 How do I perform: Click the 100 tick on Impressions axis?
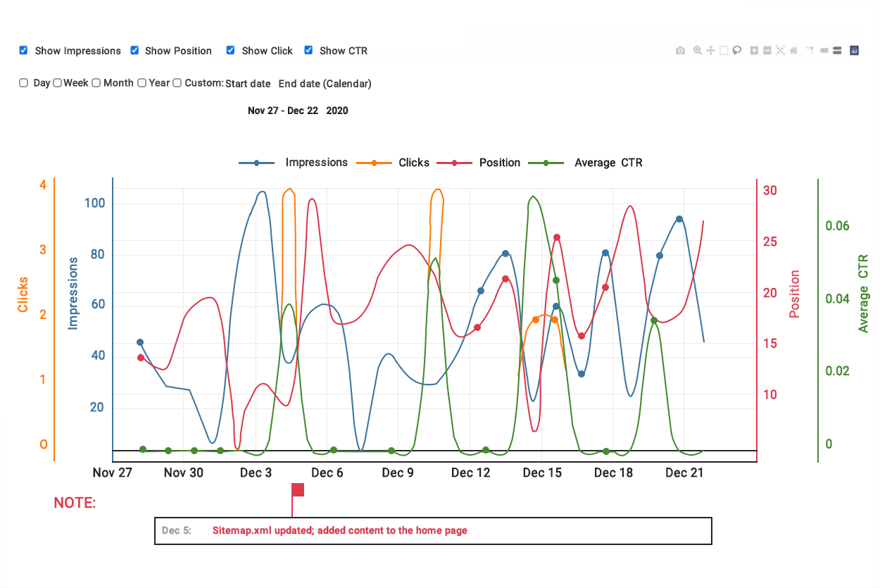[94, 204]
